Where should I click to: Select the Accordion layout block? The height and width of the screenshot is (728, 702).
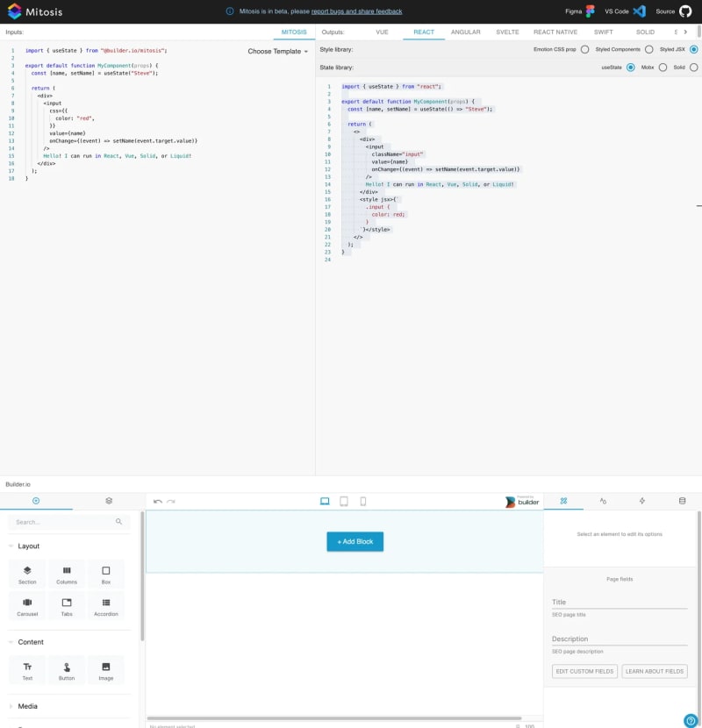point(106,607)
